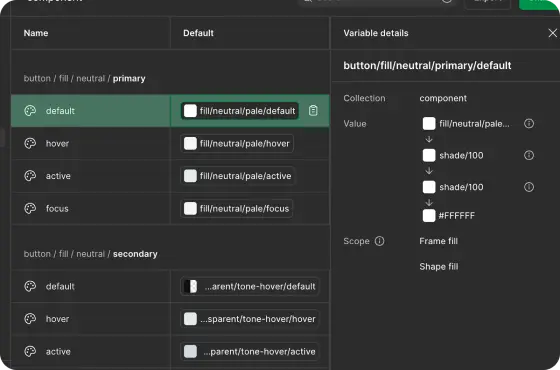
Task: Click the button / fill / neutral / primary group header
Action: coord(84,78)
